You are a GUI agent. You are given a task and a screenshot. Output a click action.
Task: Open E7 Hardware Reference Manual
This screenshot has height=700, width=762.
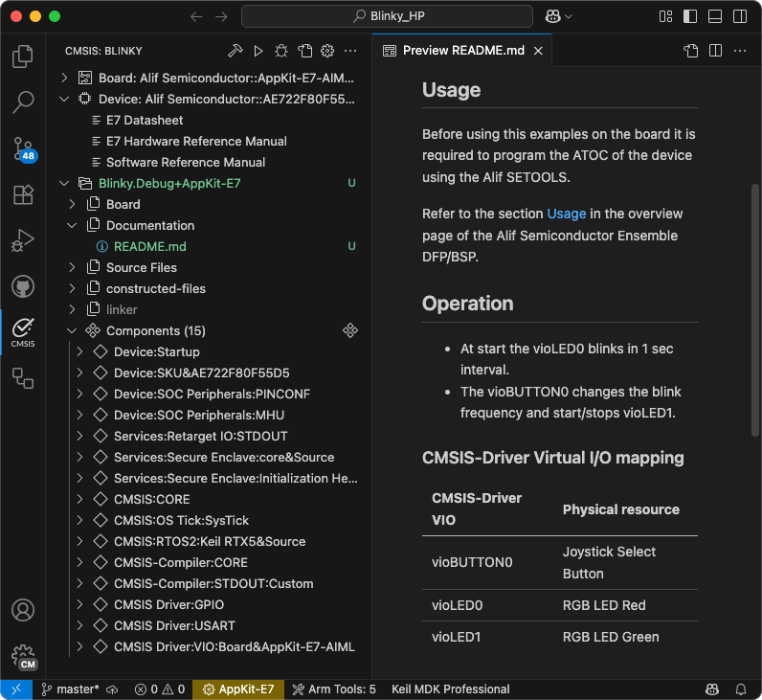tap(196, 141)
